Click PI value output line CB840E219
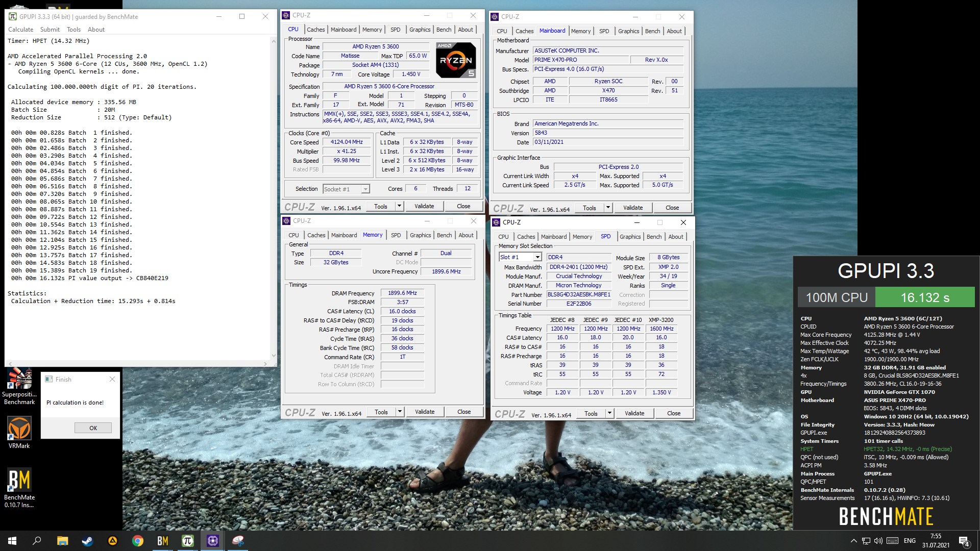This screenshot has height=551, width=980. pyautogui.click(x=90, y=278)
